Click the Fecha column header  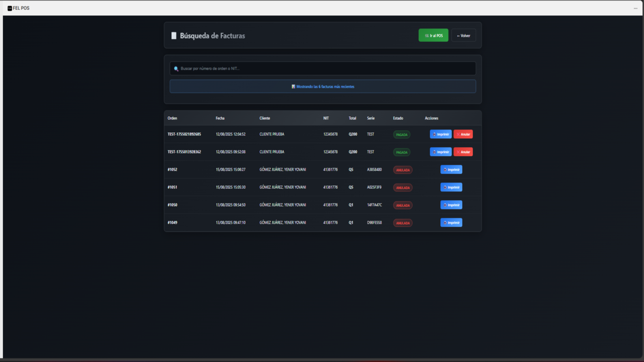pyautogui.click(x=220, y=118)
